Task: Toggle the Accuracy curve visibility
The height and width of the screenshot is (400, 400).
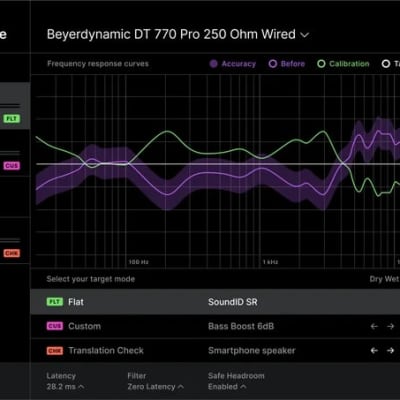Action: tap(233, 64)
